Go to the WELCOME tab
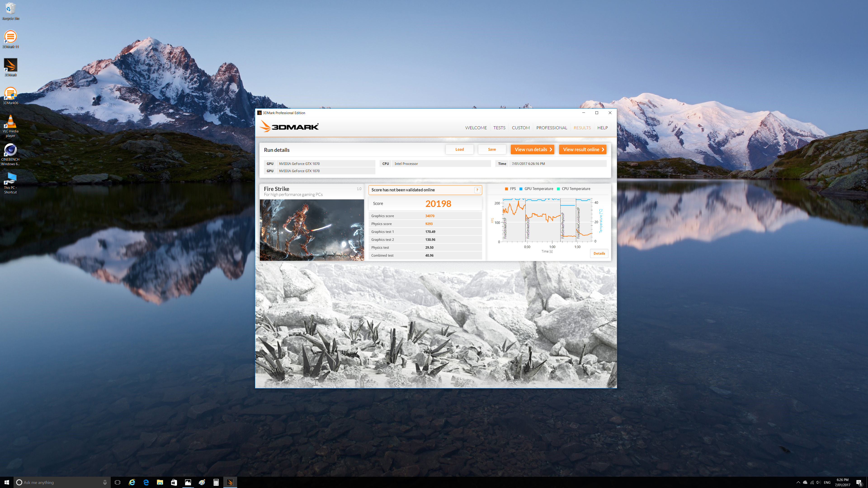The image size is (868, 488). [x=476, y=128]
